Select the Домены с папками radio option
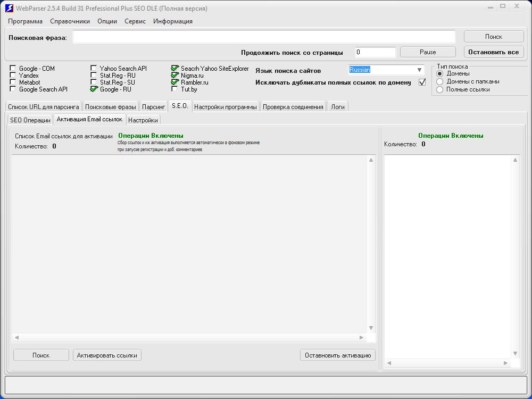The width and height of the screenshot is (532, 399). pos(440,81)
